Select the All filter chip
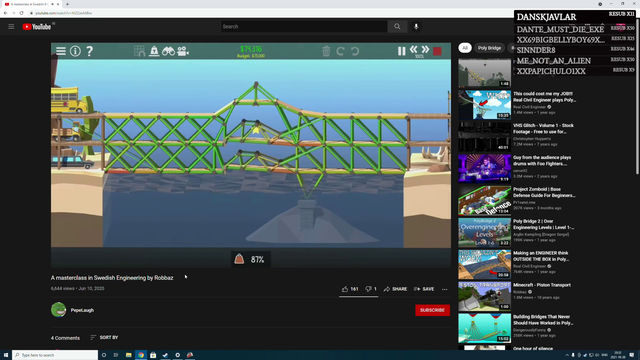The width and height of the screenshot is (640, 360). 464,48
